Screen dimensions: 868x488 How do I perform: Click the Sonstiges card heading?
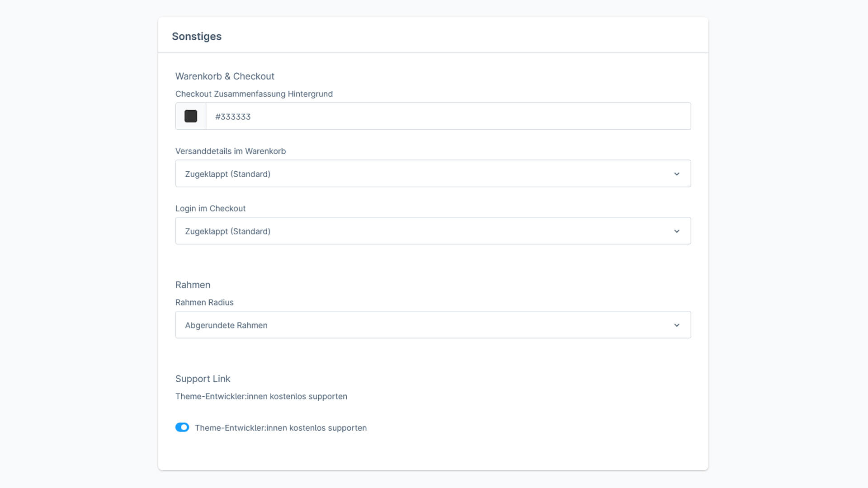tap(197, 36)
